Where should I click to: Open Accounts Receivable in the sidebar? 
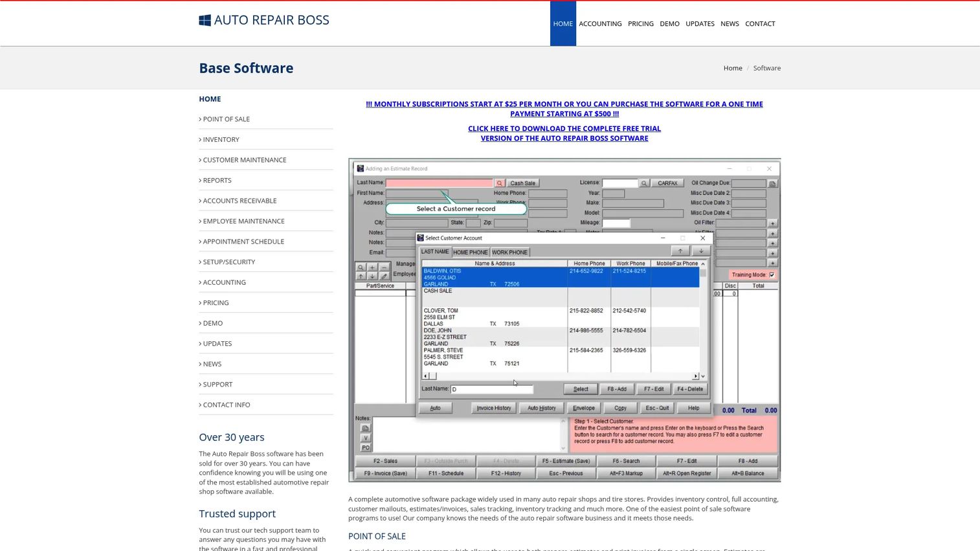[x=239, y=201]
